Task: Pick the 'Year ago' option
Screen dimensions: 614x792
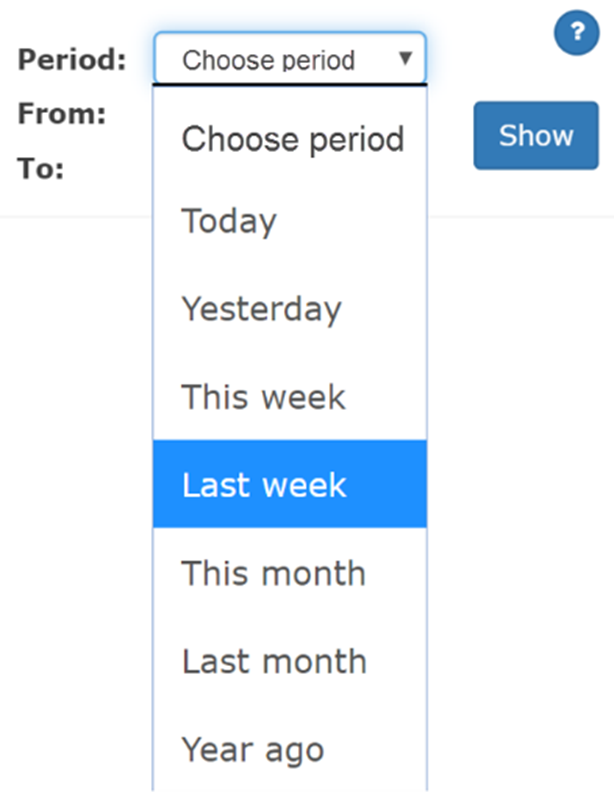Action: [x=252, y=749]
